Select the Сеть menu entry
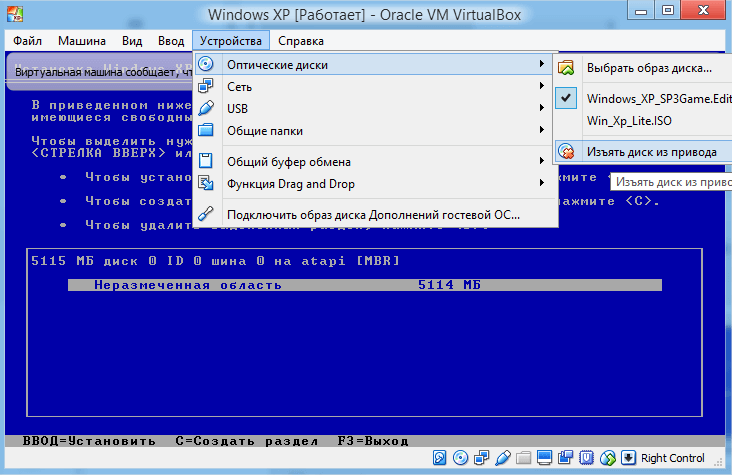Image resolution: width=732 pixels, height=475 pixels. (x=375, y=86)
